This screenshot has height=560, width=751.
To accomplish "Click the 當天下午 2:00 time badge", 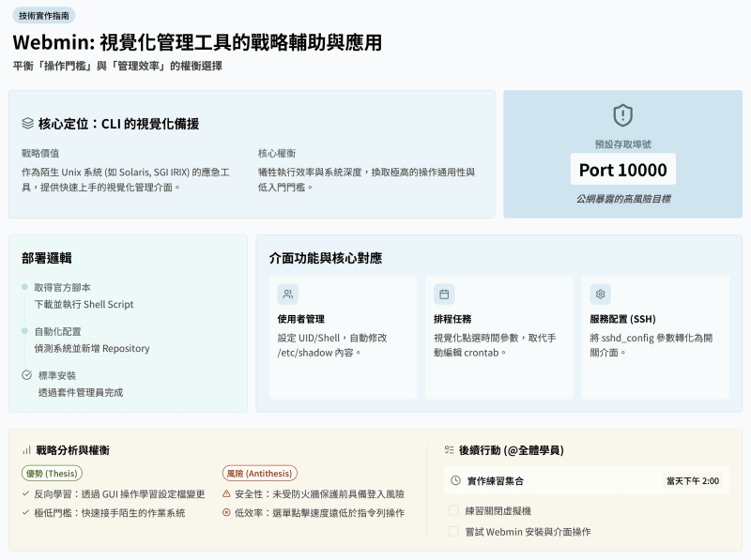I will [693, 480].
